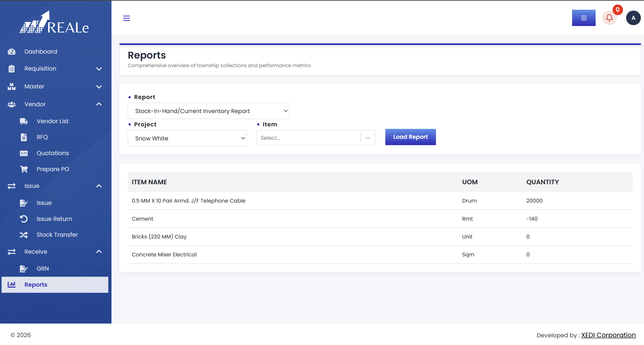Screen dimensions: 644x345
Task: Open Prepare PO page
Action: click(x=53, y=169)
